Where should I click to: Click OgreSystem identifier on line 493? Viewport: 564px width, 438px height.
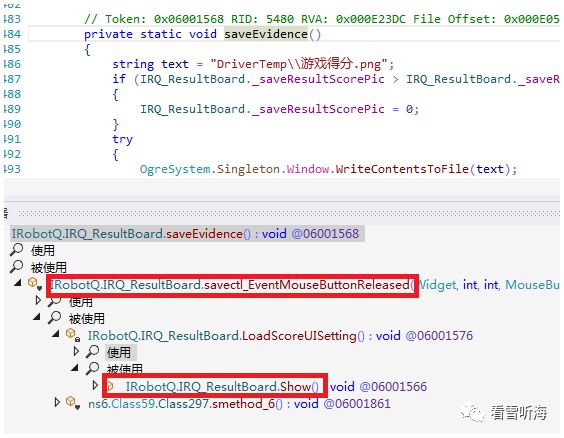coord(175,169)
